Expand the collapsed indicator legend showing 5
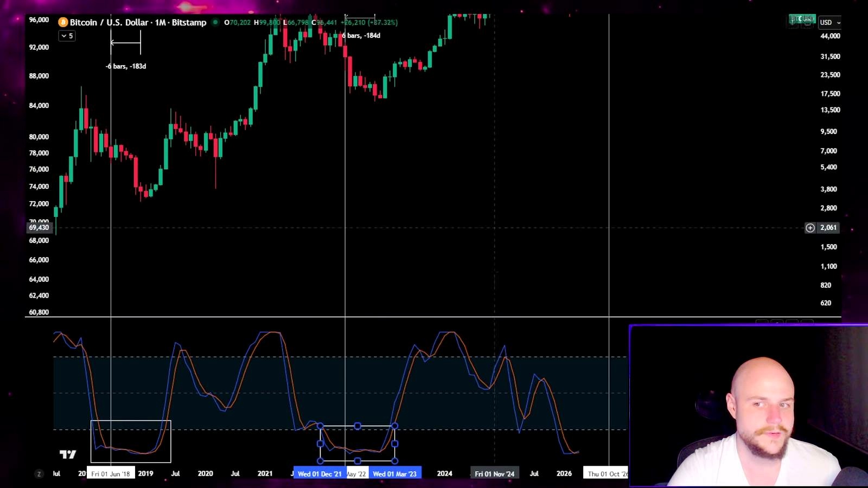Screen dimensions: 868x488 pyautogui.click(x=67, y=36)
